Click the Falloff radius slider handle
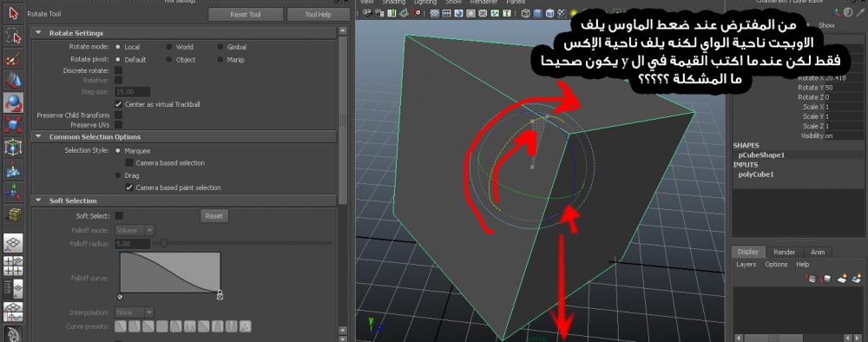 tap(164, 243)
